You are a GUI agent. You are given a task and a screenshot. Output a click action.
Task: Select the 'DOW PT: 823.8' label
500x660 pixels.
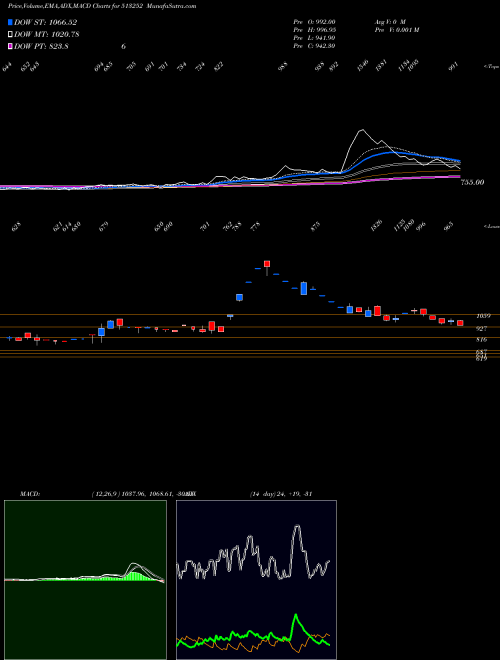[41, 46]
